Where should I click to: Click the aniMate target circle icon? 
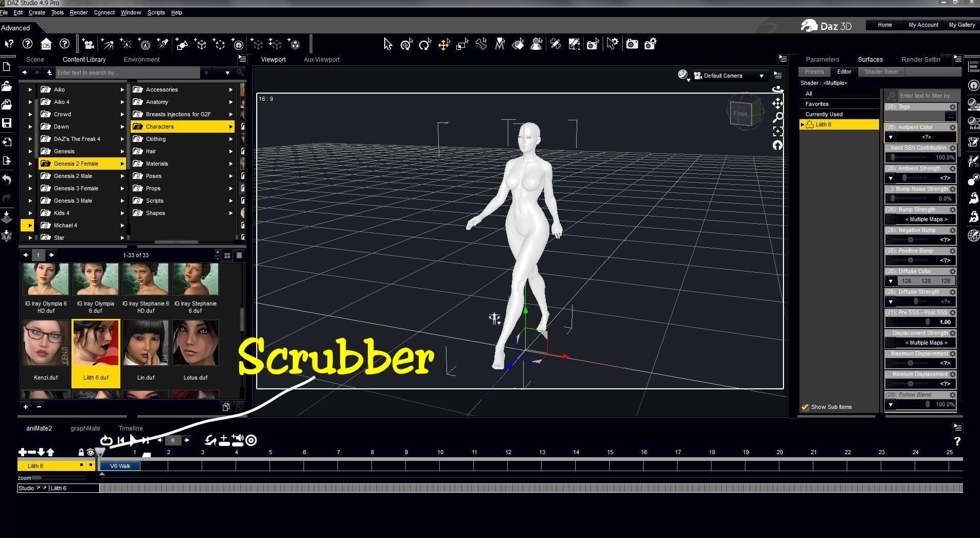(x=251, y=440)
